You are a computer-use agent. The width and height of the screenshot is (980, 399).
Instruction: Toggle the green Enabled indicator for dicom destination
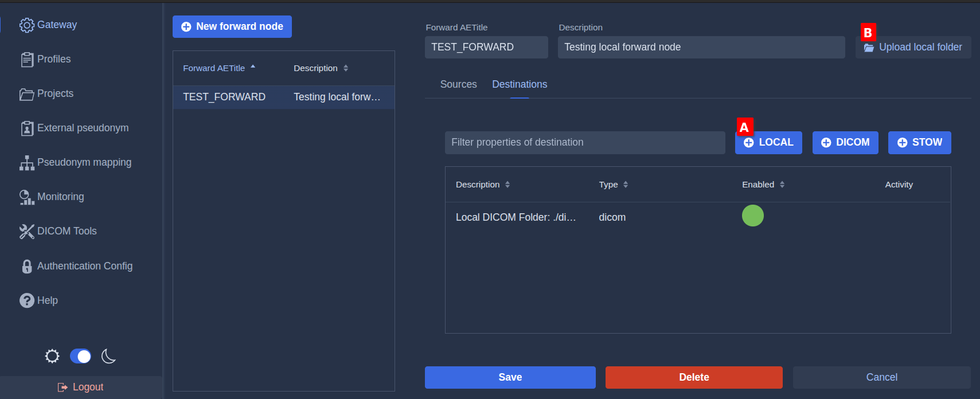coord(752,216)
